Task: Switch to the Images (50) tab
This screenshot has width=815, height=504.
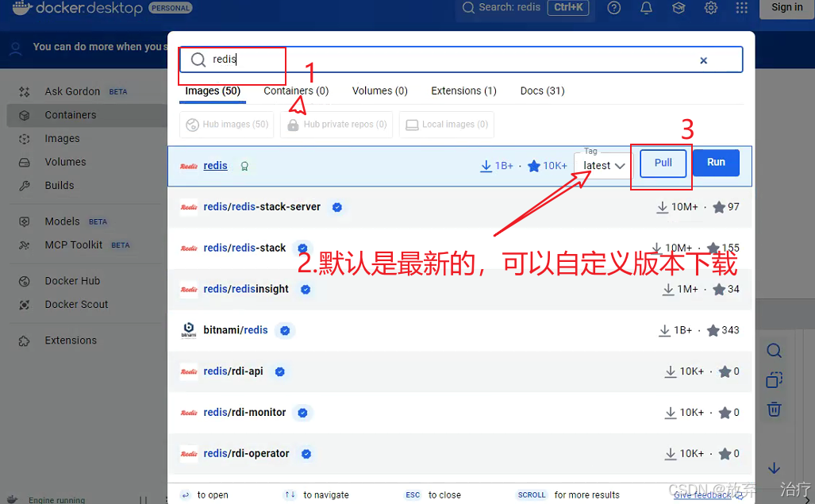Action: [213, 91]
